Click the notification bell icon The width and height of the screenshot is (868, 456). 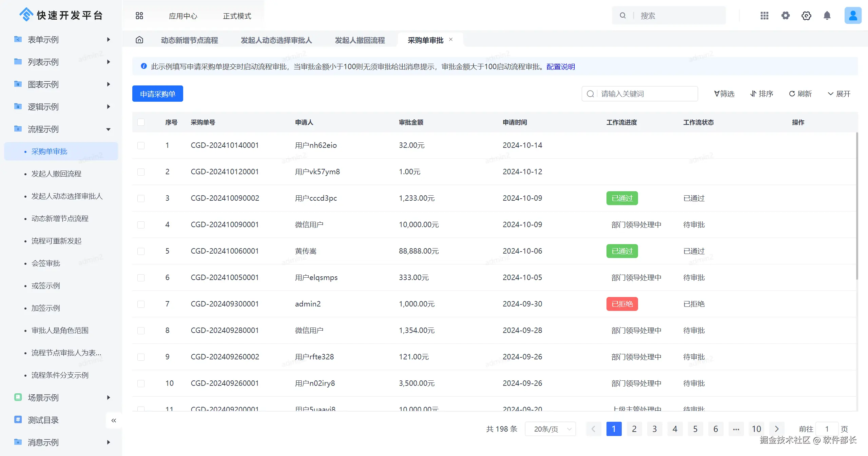(x=827, y=16)
